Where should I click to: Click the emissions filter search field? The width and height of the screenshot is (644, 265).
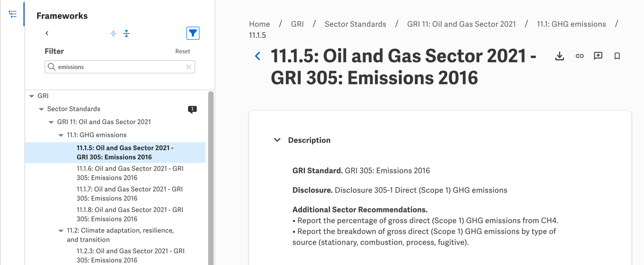[x=120, y=67]
